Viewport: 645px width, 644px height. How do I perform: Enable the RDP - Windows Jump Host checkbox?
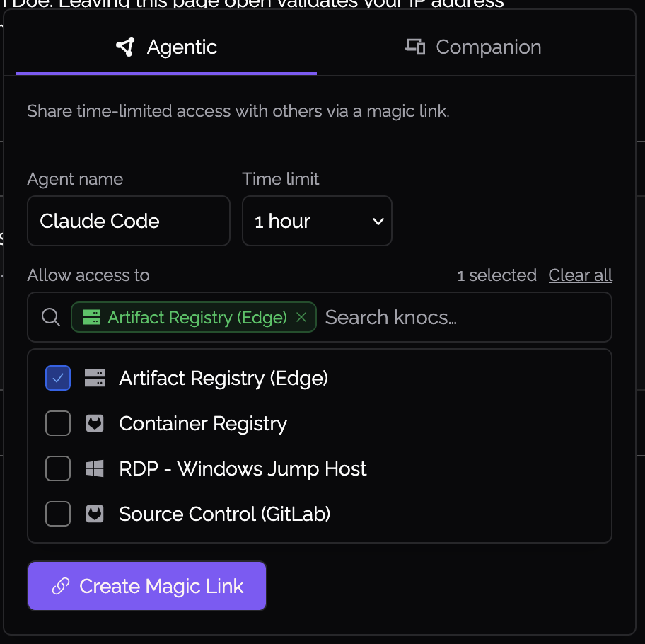pyautogui.click(x=58, y=468)
